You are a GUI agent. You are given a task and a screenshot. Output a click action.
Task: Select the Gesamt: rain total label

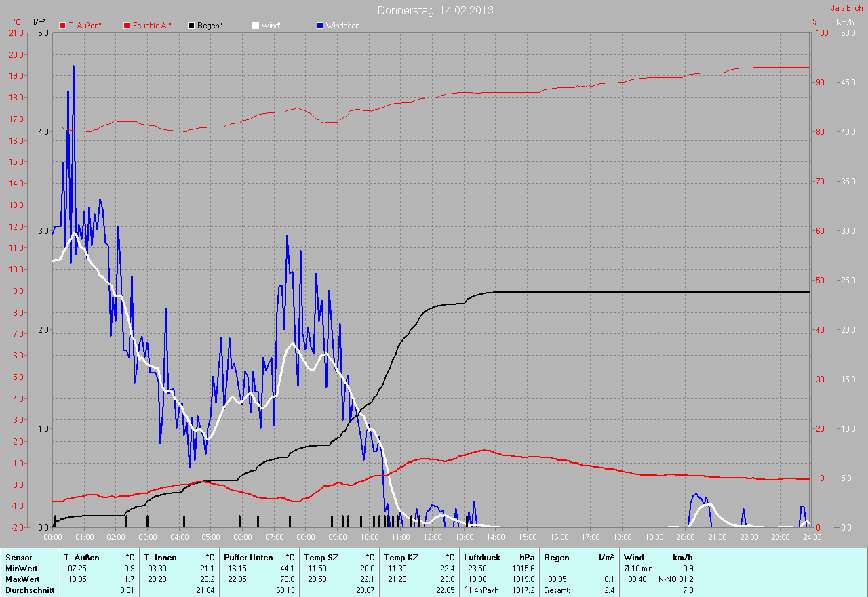click(557, 590)
